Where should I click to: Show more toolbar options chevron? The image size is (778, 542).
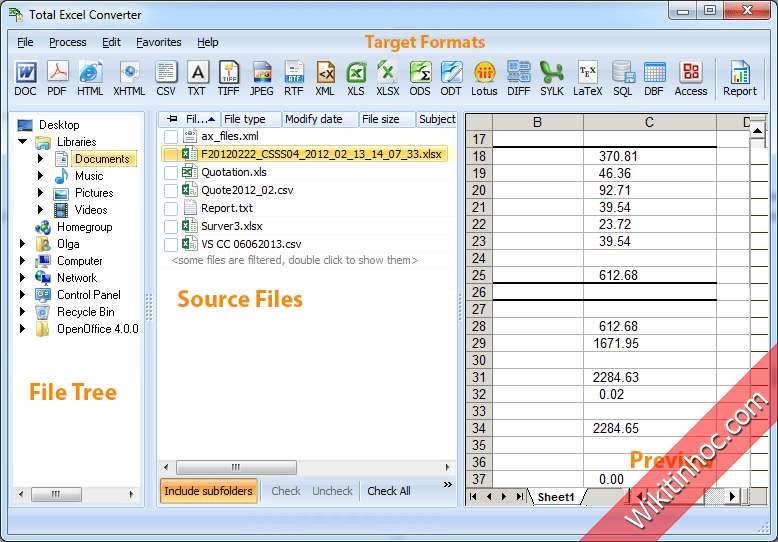(448, 484)
